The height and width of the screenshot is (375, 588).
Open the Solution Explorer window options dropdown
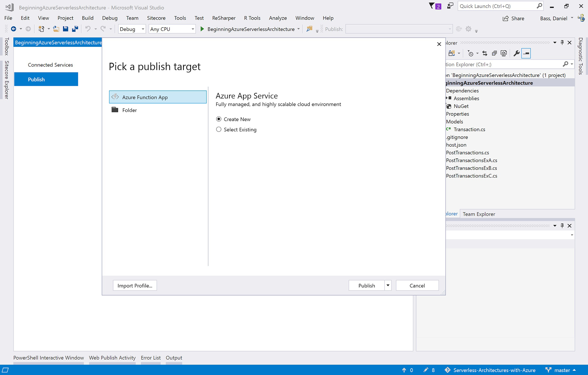coord(555,43)
